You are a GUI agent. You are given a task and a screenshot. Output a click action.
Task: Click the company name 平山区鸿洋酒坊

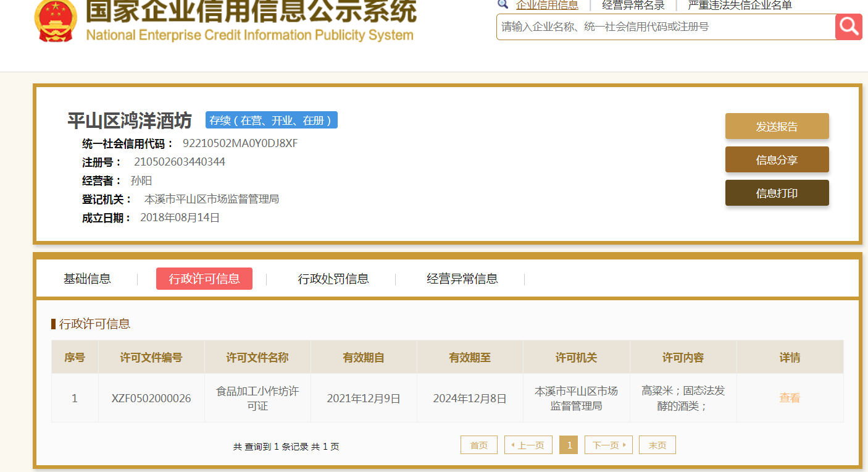click(x=130, y=120)
